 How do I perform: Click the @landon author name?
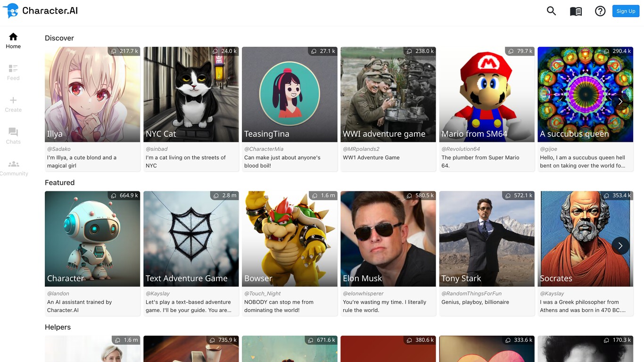pyautogui.click(x=58, y=294)
